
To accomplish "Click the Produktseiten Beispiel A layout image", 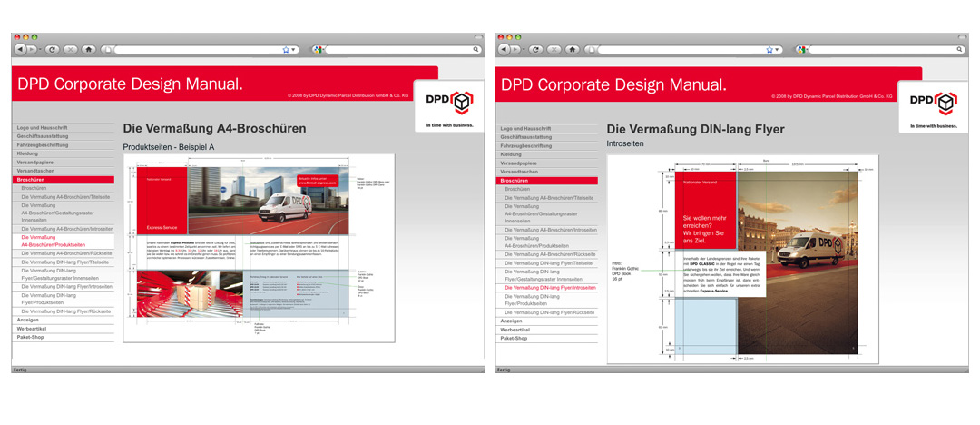I will tap(260, 248).
